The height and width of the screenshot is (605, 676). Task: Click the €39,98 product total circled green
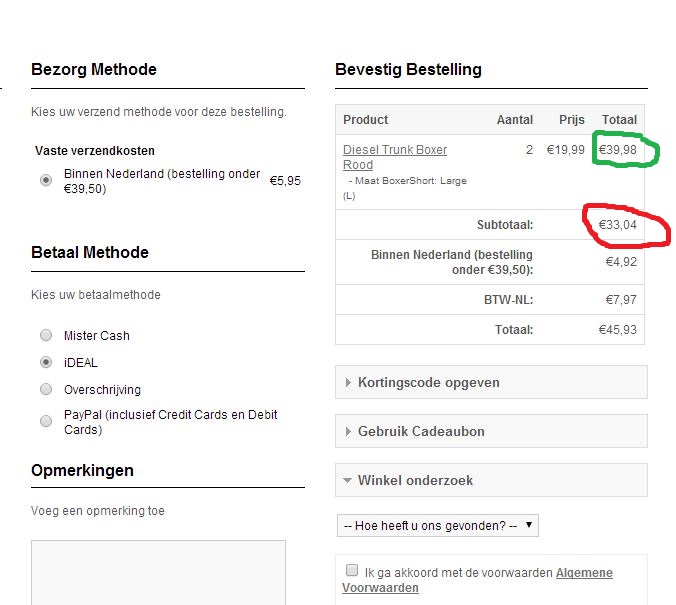coord(617,150)
